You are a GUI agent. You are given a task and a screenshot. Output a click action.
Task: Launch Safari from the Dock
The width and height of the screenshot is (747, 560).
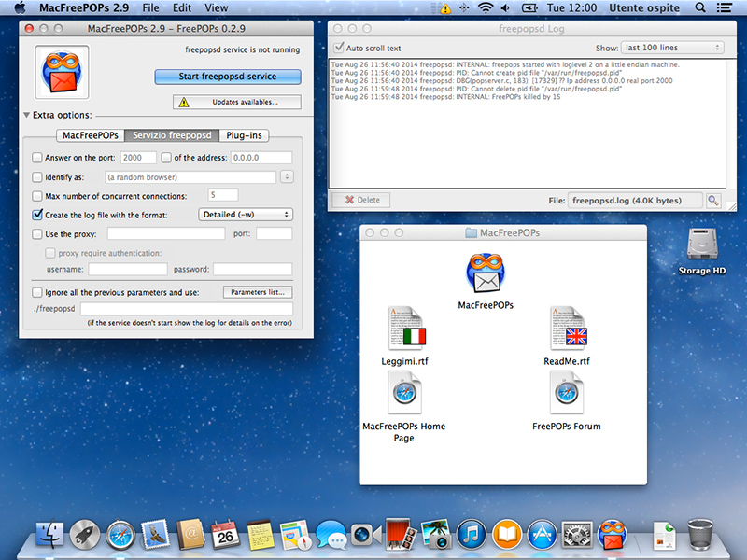click(x=120, y=535)
